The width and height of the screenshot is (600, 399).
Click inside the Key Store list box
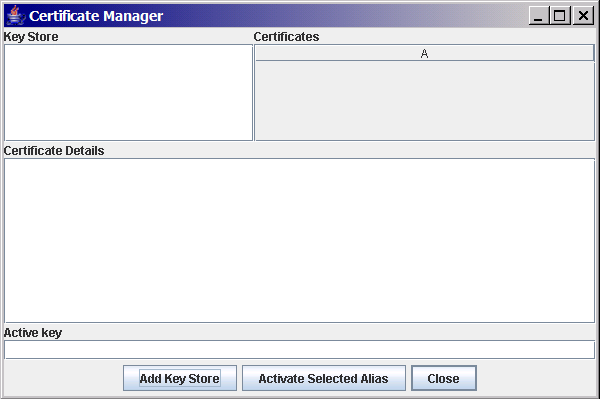tap(129, 93)
